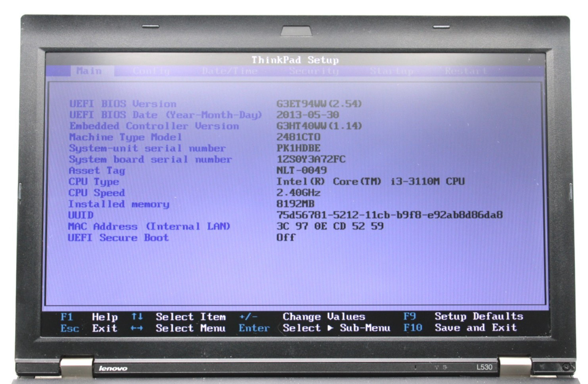Select BIOS version value G3ET94WW (2.54)

[x=319, y=104]
